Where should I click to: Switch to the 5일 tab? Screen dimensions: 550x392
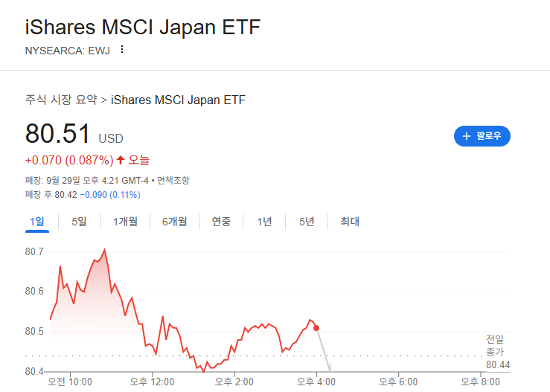coord(79,222)
